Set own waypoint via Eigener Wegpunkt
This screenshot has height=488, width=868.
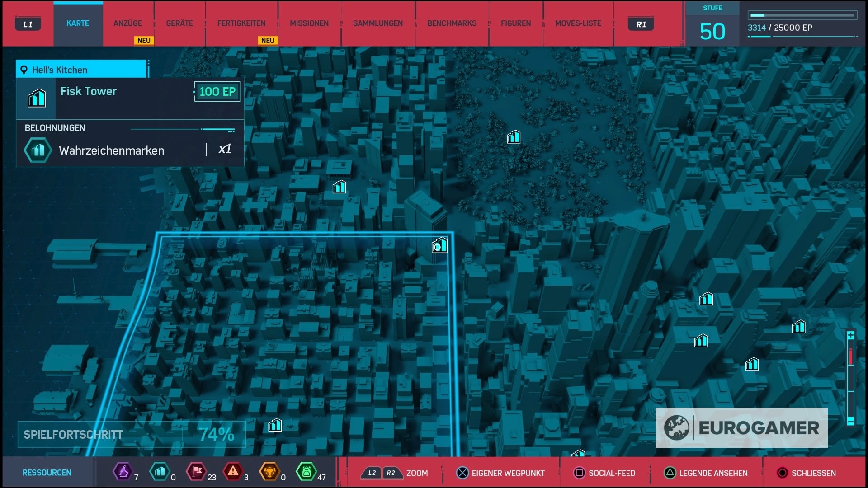click(500, 473)
